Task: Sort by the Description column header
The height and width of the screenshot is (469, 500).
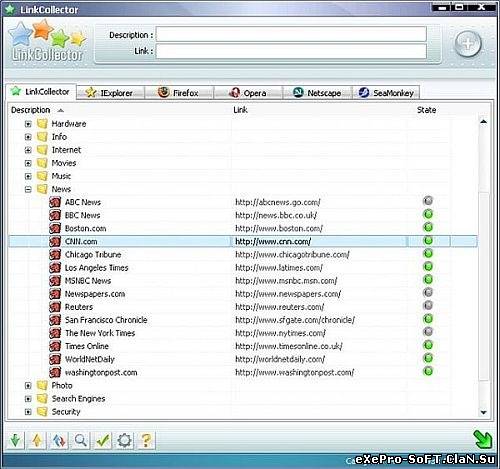Action: [x=30, y=110]
